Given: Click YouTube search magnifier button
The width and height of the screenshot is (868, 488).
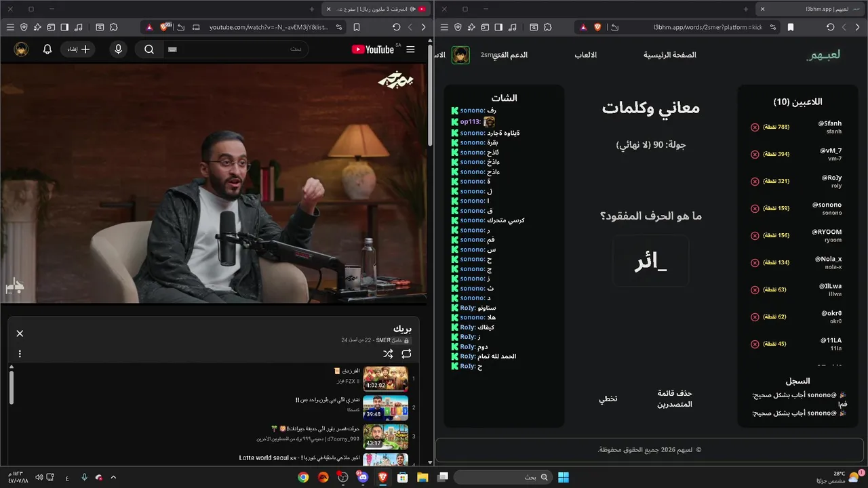Looking at the screenshot, I should tap(149, 49).
